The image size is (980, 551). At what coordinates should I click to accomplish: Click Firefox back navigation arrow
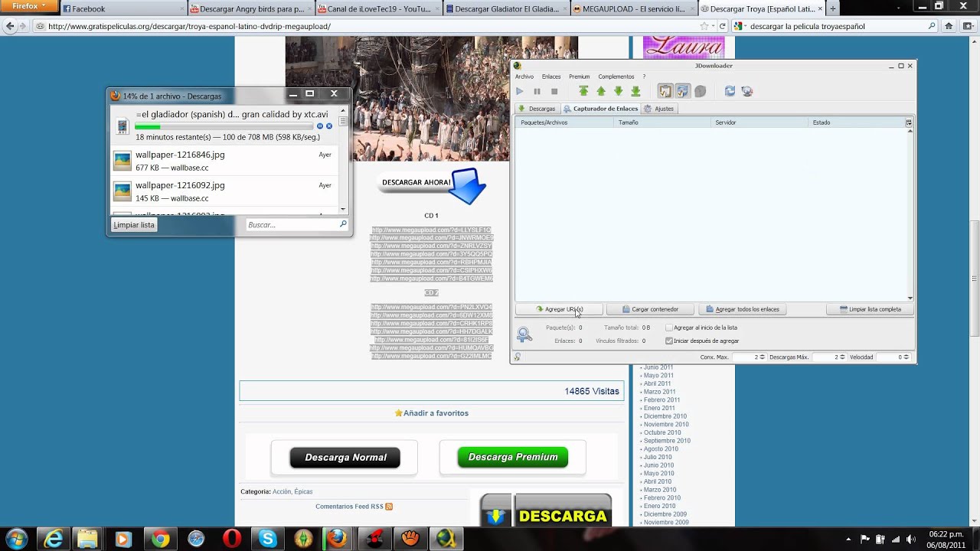point(10,26)
